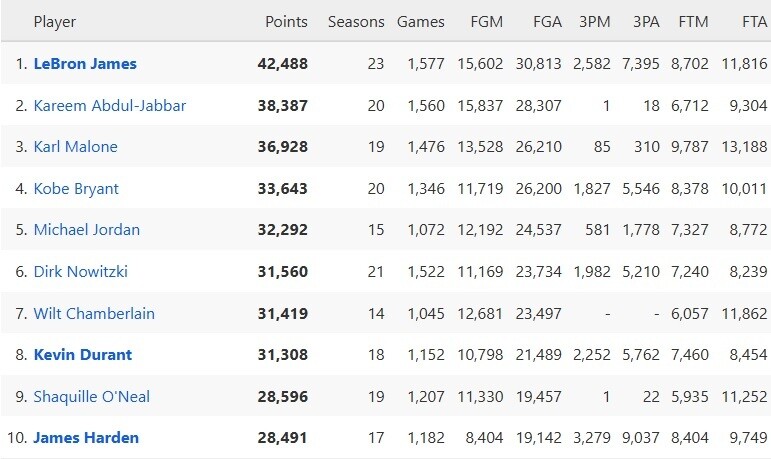Click the Player column header
Image resolution: width=771 pixels, height=459 pixels.
(x=55, y=22)
